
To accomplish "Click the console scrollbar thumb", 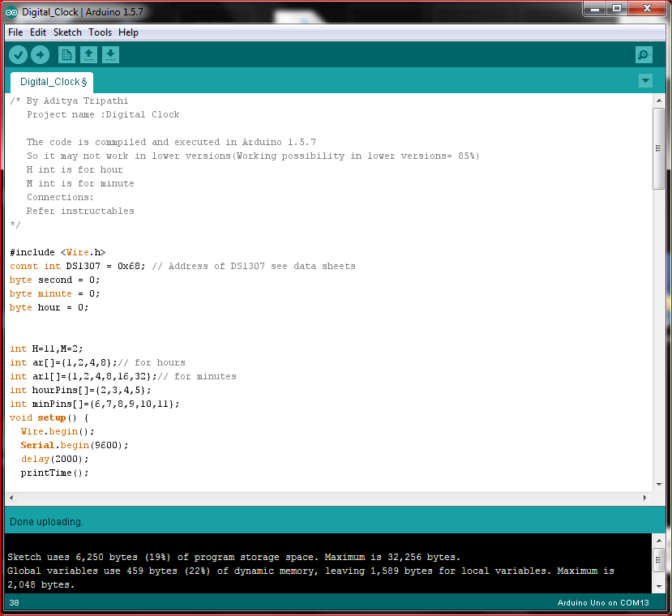I will point(659,559).
